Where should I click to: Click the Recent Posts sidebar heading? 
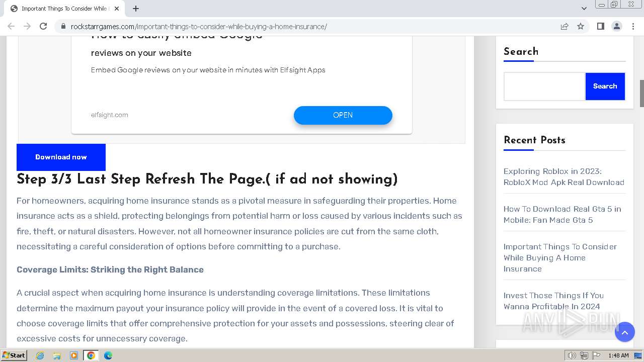tap(534, 140)
